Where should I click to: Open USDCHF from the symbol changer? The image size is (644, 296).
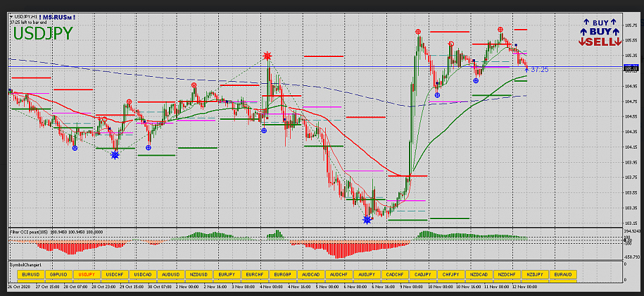[x=115, y=274]
